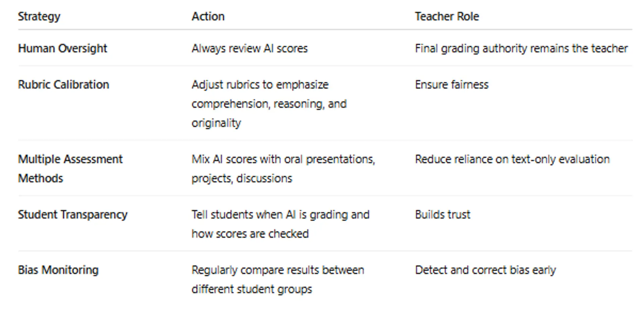Screen dimensions: 644x310
Task: Click 'Tell students when AI is grading' text
Action: coord(280,214)
